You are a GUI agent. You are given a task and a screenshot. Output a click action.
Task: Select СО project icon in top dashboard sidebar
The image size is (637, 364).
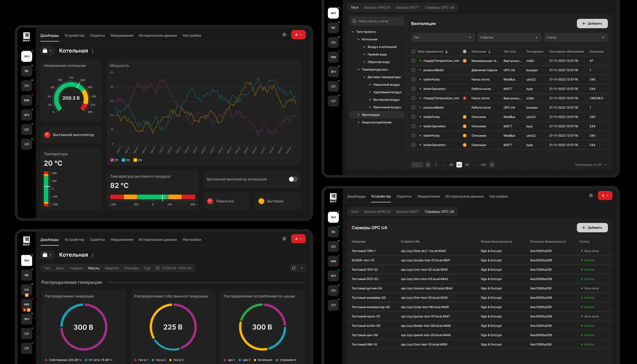[x=26, y=129]
